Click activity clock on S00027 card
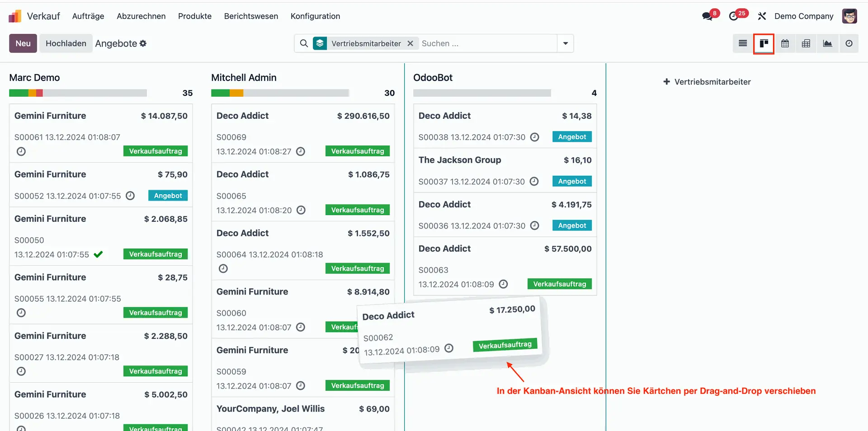The height and width of the screenshot is (431, 868). coord(21,371)
